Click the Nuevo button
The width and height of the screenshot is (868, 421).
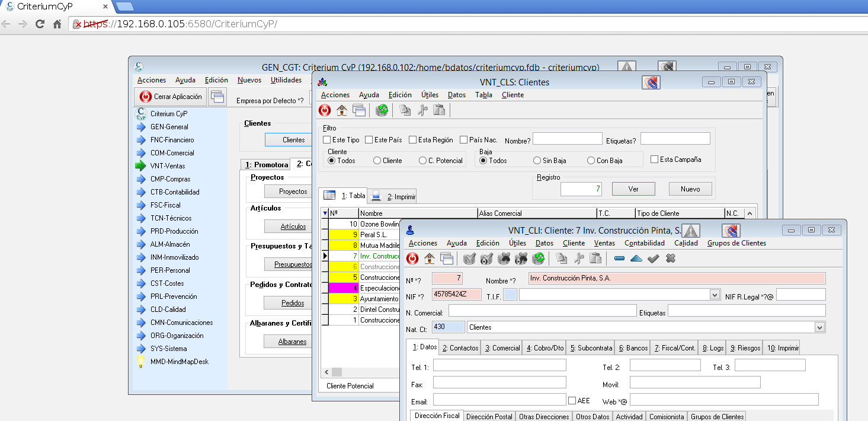pos(690,189)
